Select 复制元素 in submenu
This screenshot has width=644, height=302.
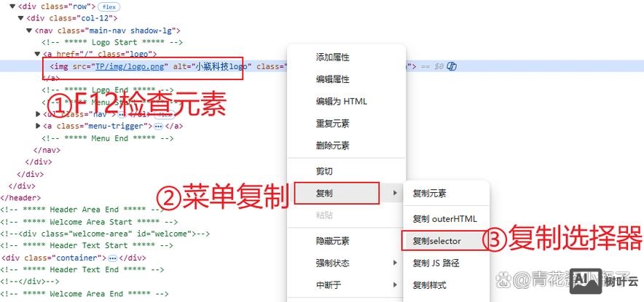(x=430, y=194)
